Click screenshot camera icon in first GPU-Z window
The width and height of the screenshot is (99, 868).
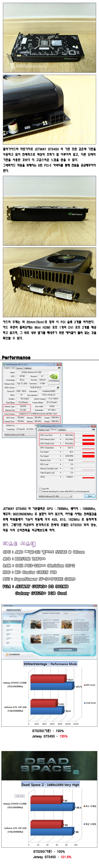point(59,368)
